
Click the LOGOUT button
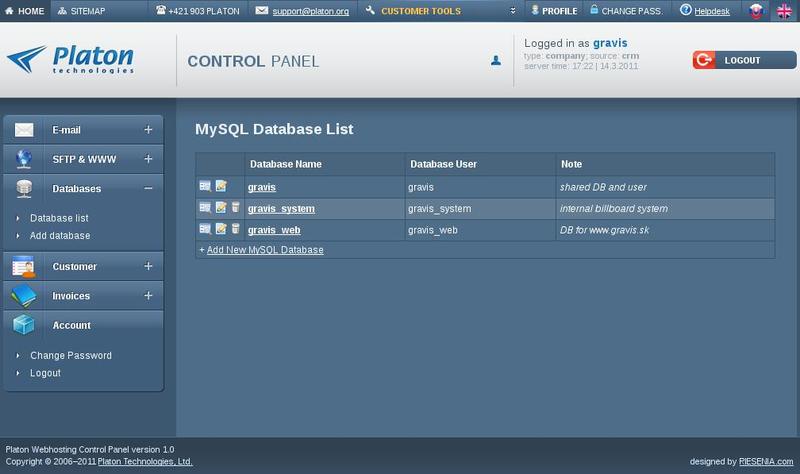[x=744, y=60]
